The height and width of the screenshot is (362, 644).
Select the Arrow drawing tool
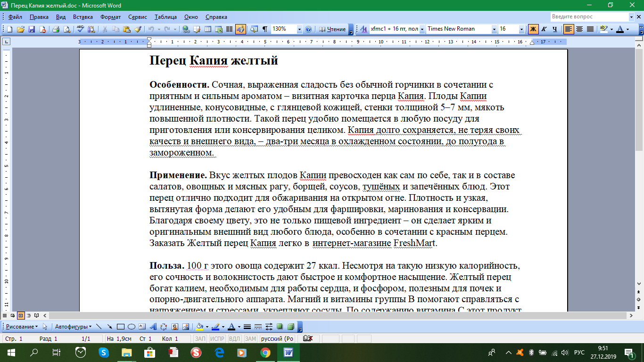click(x=109, y=326)
